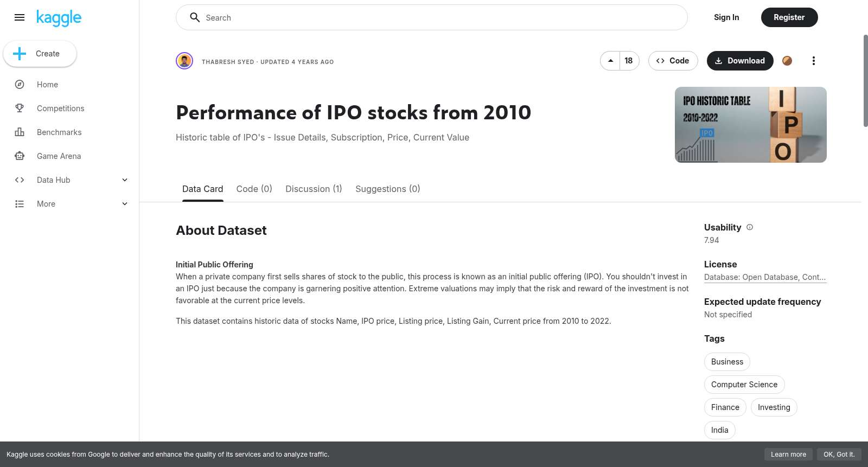Click the Game Arena robot icon
The image size is (868, 467).
click(20, 156)
